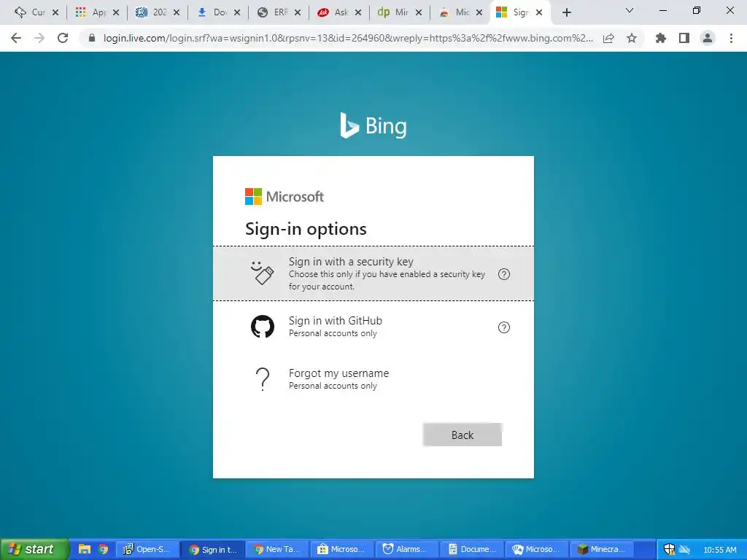The height and width of the screenshot is (560, 747).
Task: Switch to Minecraft taskbar window
Action: [x=602, y=549]
